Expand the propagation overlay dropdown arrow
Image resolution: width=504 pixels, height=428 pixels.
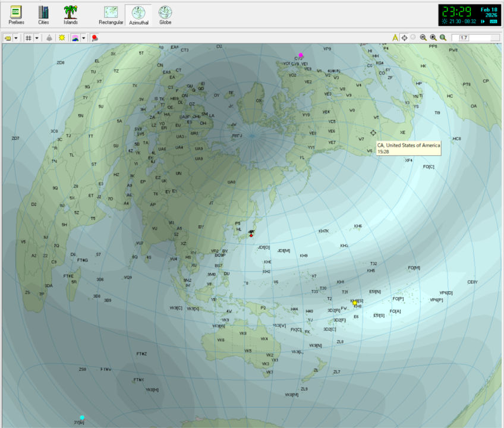(x=84, y=37)
